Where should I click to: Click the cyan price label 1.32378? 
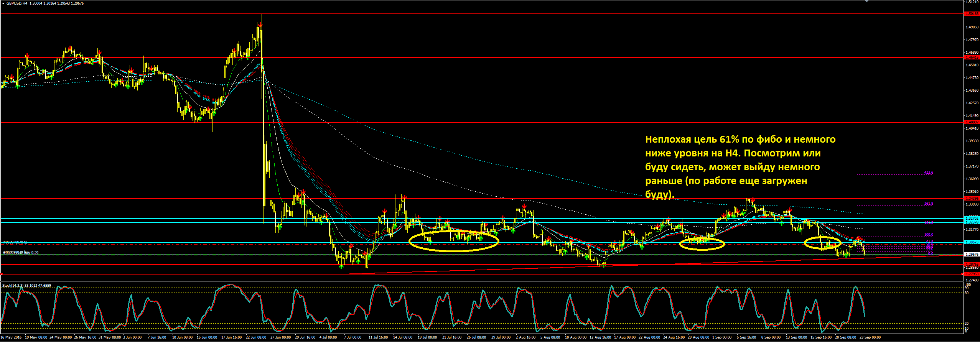click(972, 222)
